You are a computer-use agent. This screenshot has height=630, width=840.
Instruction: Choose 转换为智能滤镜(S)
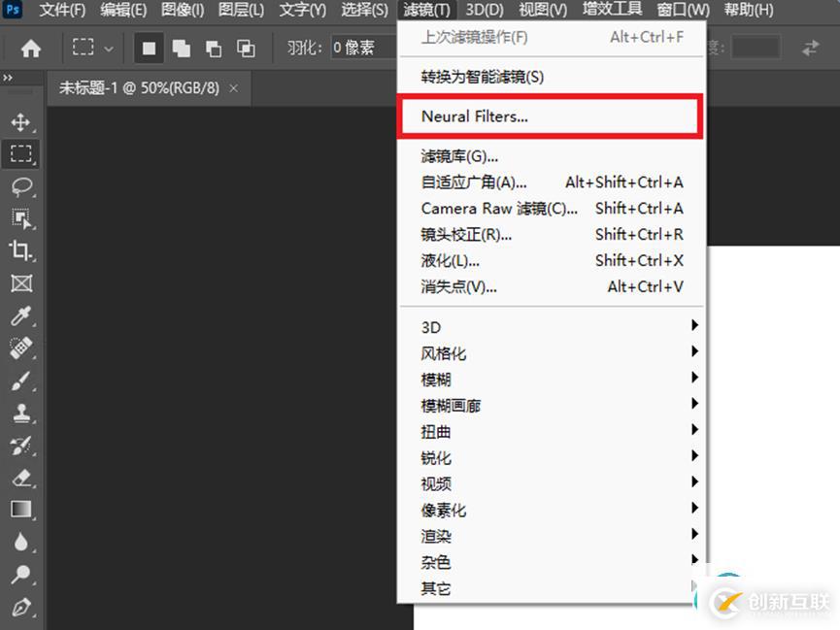[552, 77]
